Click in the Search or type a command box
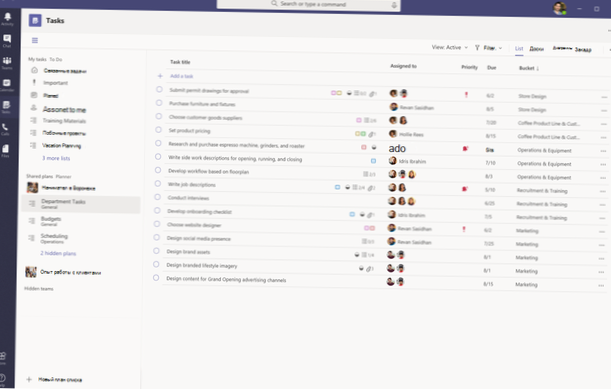This screenshot has width=611, height=389. click(x=309, y=5)
